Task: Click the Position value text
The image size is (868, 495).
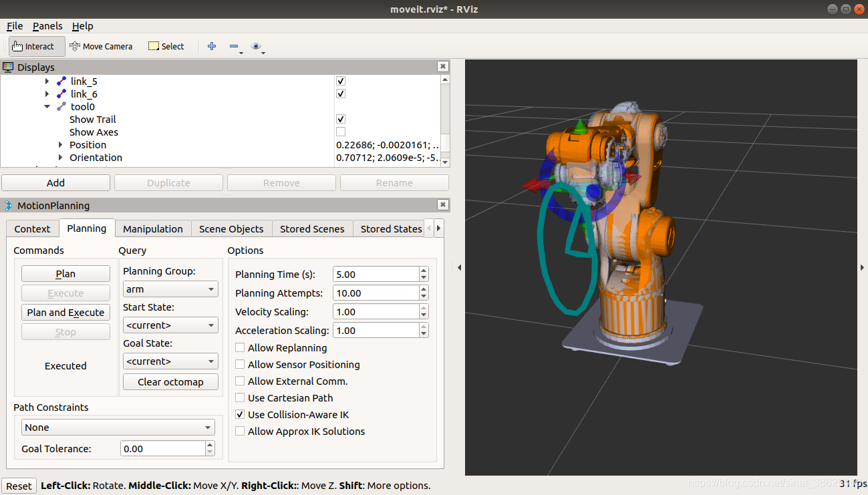Action: tap(388, 144)
